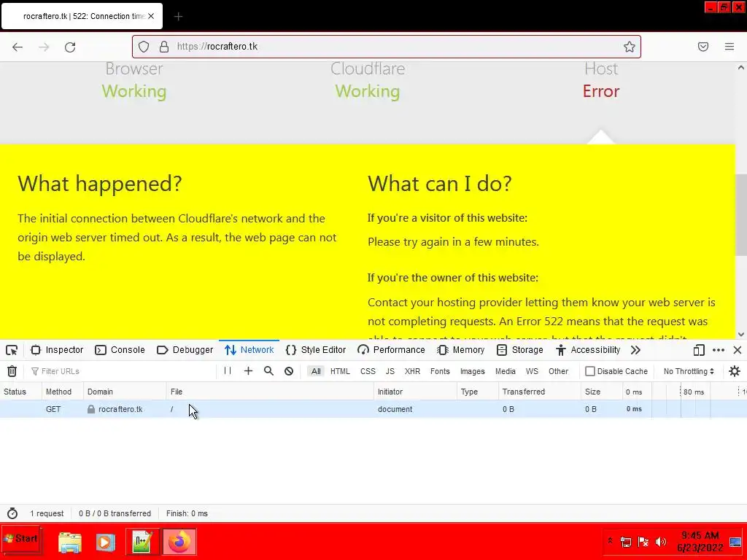
Task: Filter requests by Fonts
Action: (440, 371)
